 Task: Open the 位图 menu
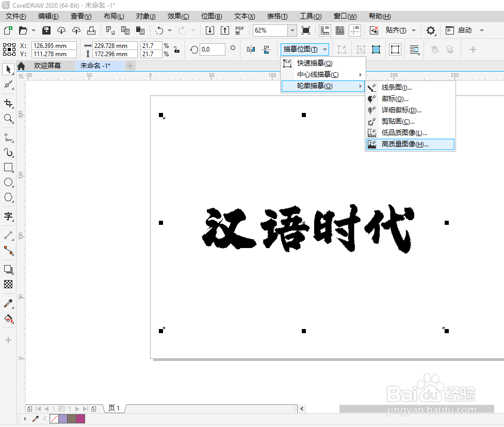(x=212, y=16)
